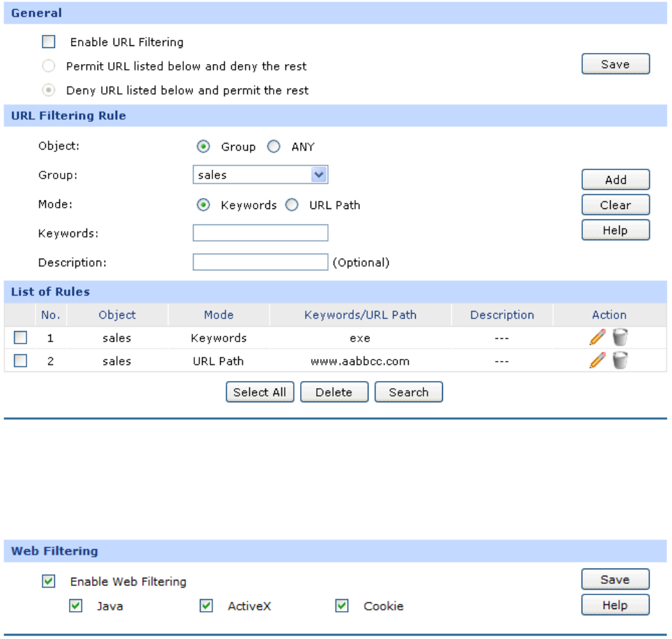Select Deny URL listed below radio button
672x639 pixels.
pos(49,90)
